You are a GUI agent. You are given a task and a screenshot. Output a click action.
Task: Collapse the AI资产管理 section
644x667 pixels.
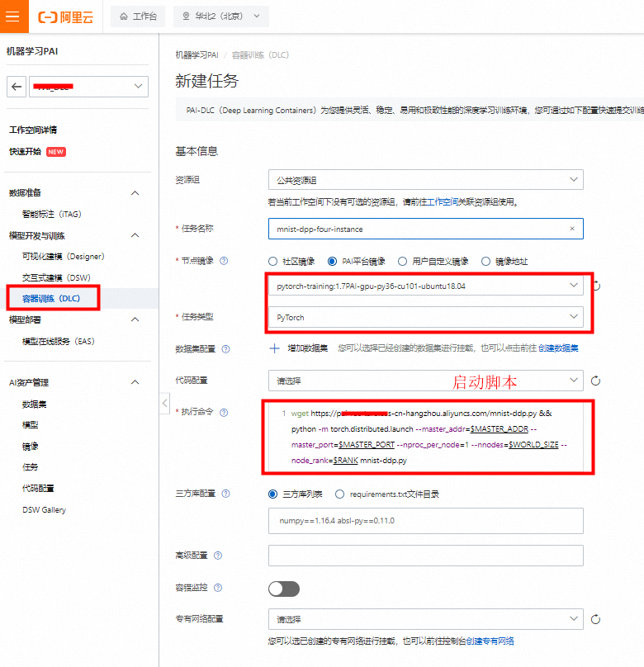[x=135, y=382]
